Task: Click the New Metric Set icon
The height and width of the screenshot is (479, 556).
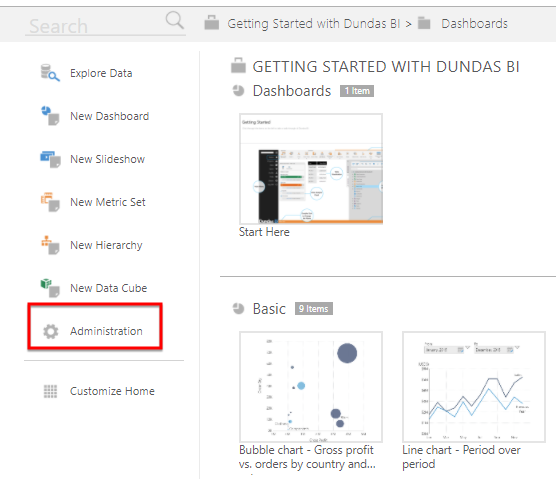Action: click(50, 202)
